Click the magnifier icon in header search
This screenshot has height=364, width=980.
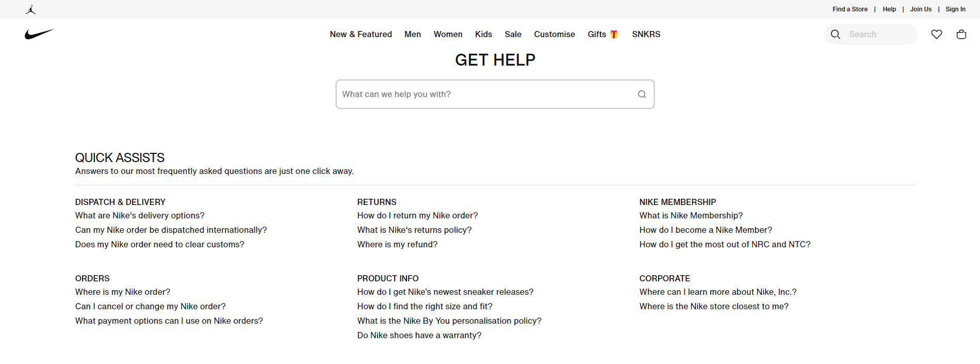tap(836, 34)
